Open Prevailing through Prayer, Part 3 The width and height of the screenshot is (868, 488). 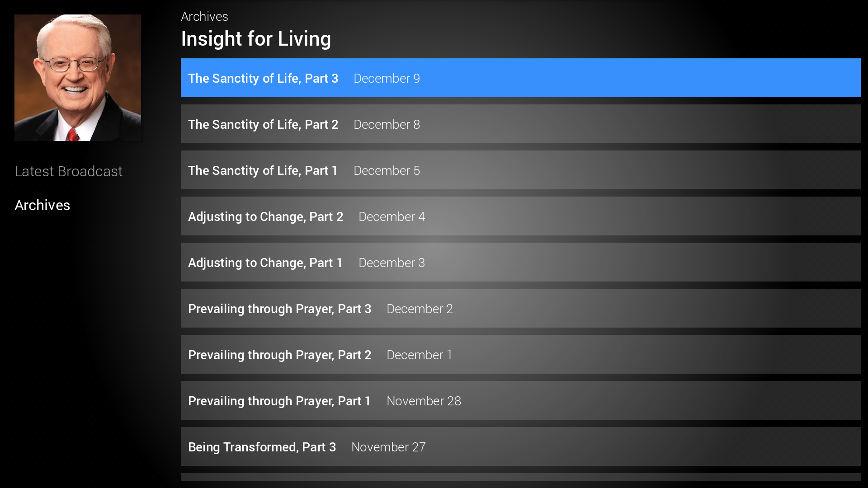(279, 309)
